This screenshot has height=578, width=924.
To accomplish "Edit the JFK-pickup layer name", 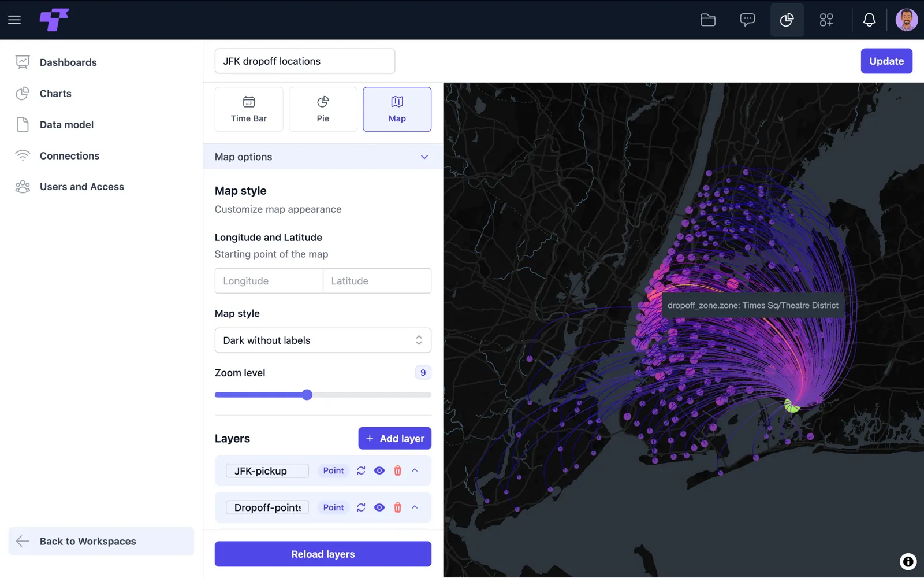I will pos(267,471).
